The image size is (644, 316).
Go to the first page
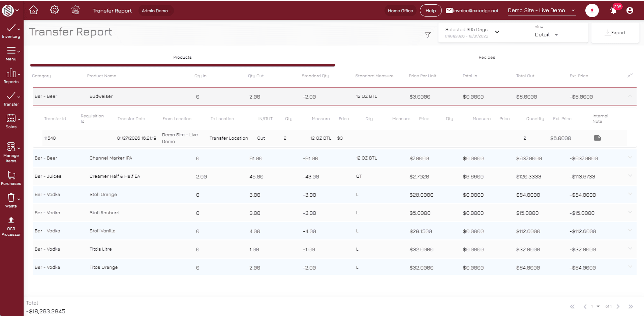572,307
